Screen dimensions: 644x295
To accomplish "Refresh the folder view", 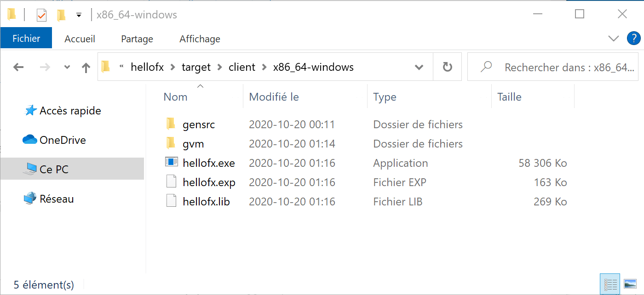I will 447,67.
